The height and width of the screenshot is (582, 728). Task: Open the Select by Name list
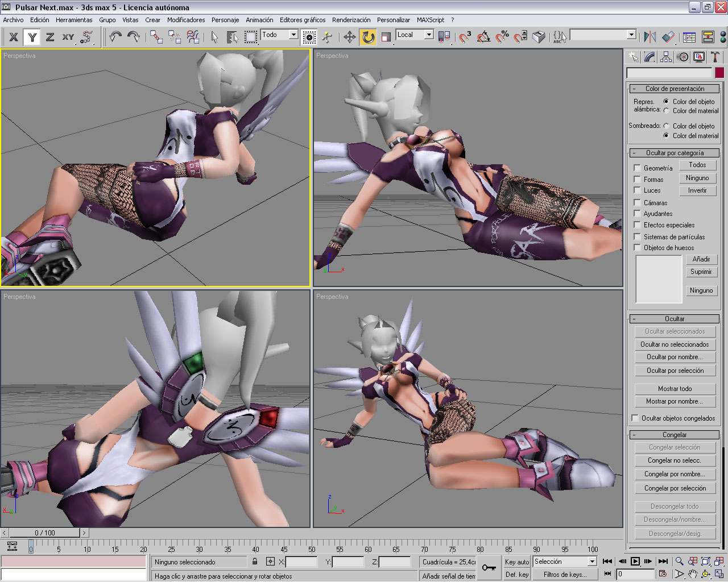click(x=232, y=38)
